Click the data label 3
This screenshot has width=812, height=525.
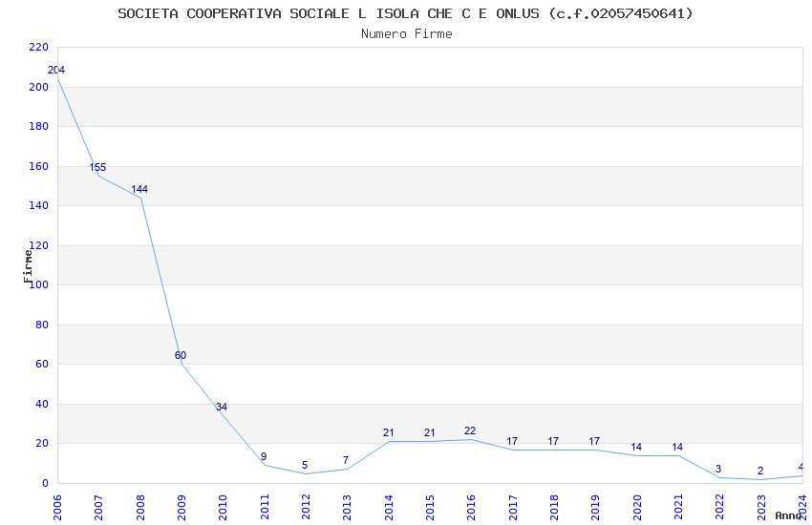(x=718, y=469)
